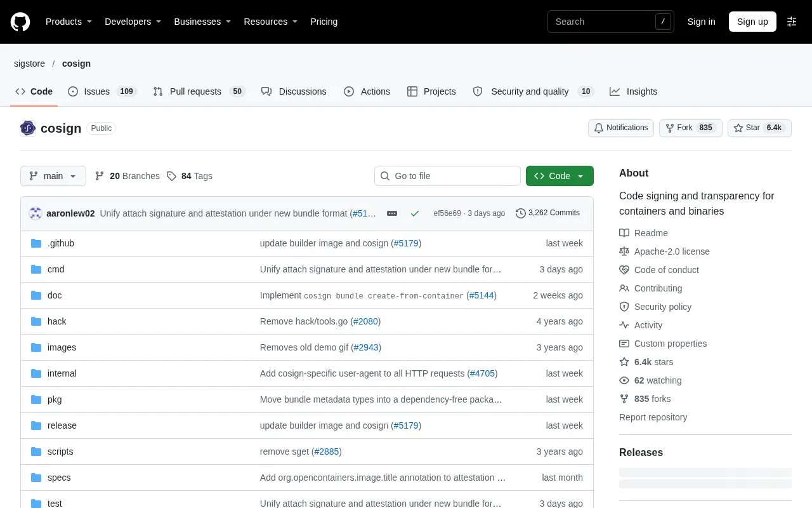Open the main branch selector dropdown
Screen dimensions: 812x508
[53, 176]
